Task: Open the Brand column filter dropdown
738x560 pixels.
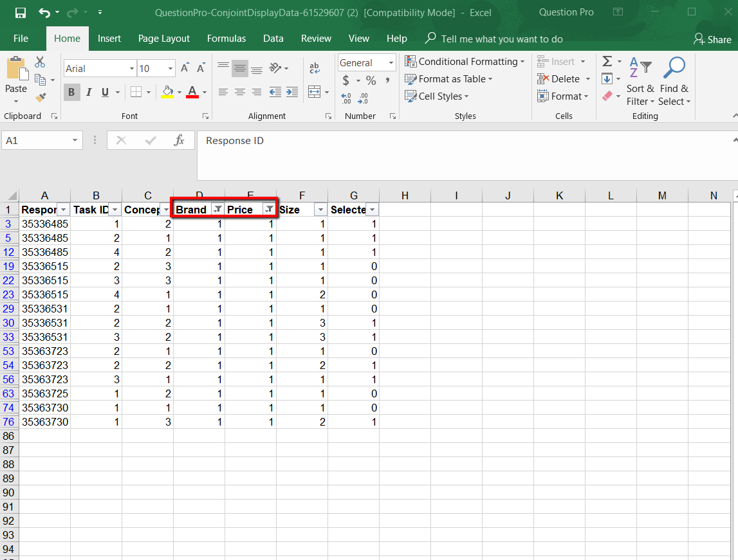Action: 218,210
